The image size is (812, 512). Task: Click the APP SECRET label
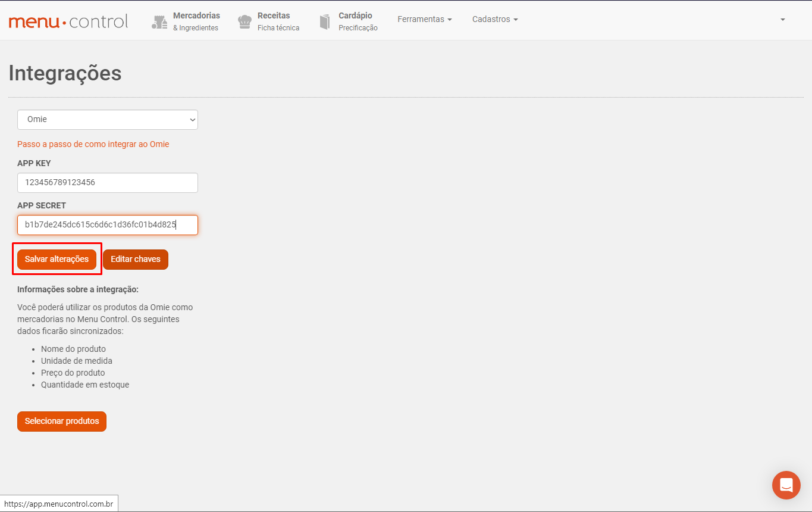coord(42,205)
